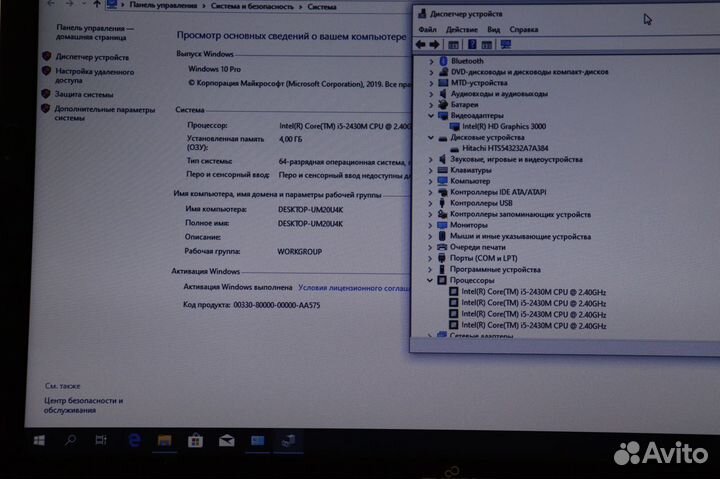Open Настройка удаленного доступа link
This screenshot has width=720, height=479.
click(94, 76)
